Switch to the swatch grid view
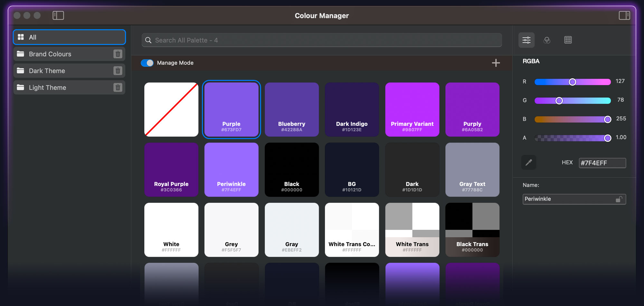The image size is (644, 306). 568,40
